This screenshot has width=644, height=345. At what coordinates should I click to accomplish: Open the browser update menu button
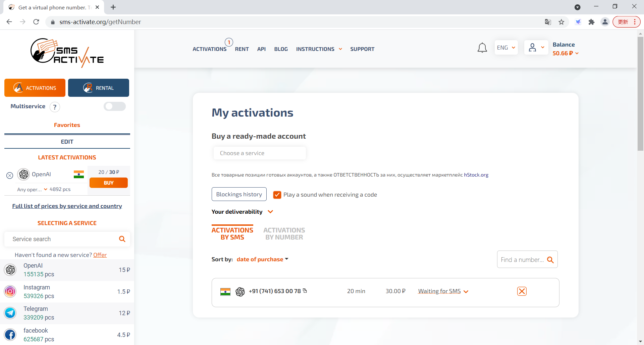pyautogui.click(x=627, y=22)
